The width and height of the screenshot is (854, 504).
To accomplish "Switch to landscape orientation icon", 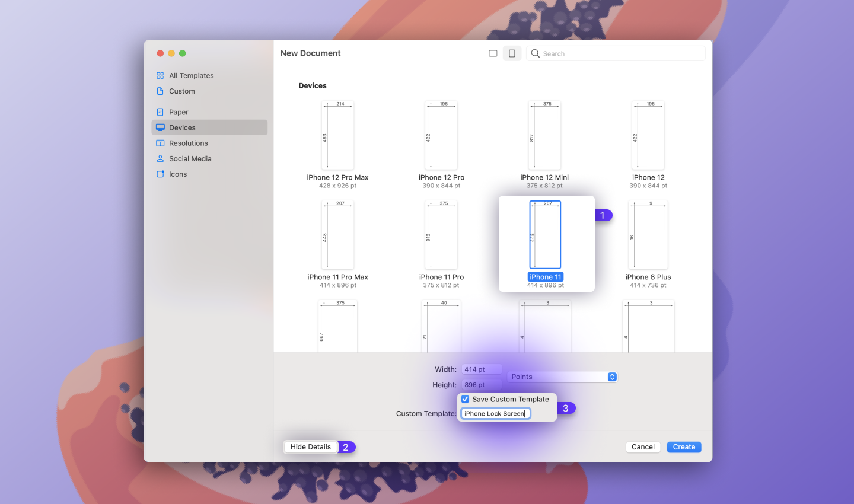I will [x=493, y=53].
